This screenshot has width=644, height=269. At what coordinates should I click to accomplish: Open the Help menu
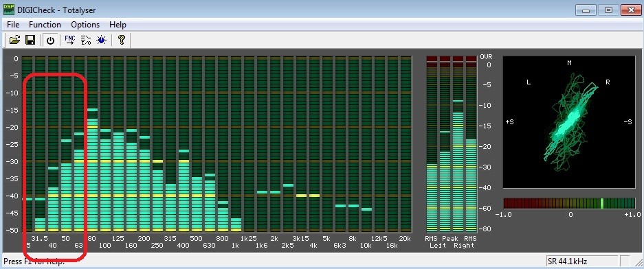click(x=118, y=25)
